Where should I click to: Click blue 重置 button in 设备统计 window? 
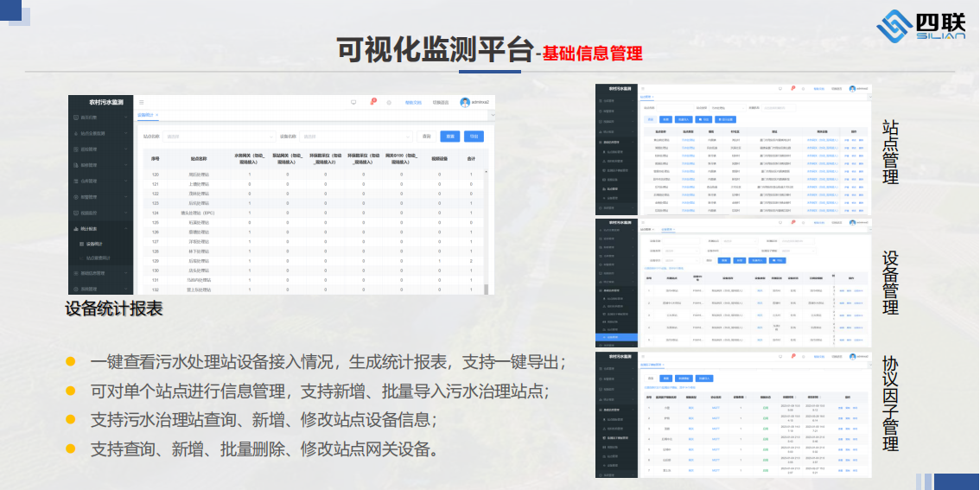pyautogui.click(x=450, y=137)
